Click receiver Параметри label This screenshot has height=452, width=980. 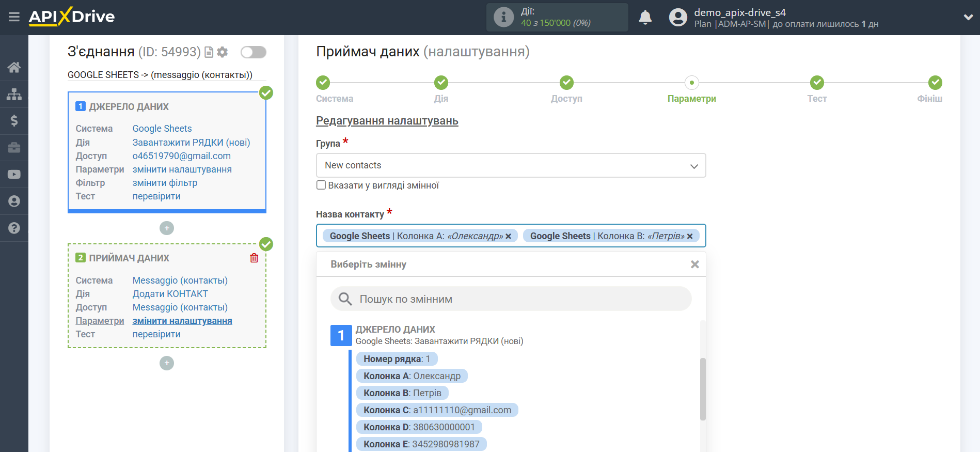100,321
